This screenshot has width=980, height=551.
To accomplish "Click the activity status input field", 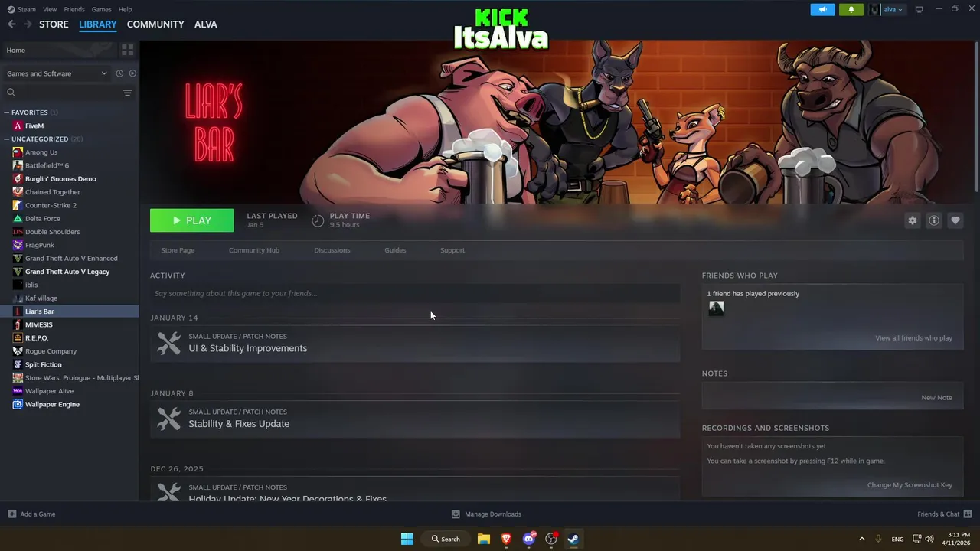I will 415,293.
